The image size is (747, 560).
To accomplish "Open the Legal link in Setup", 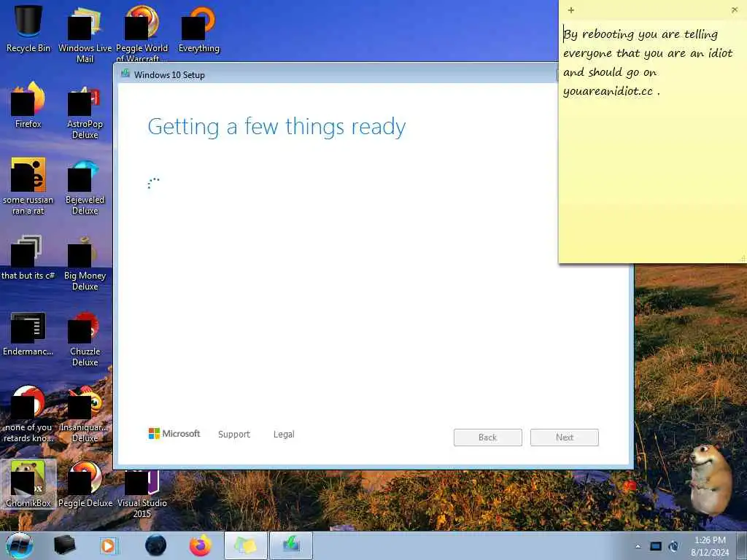I will [284, 435].
